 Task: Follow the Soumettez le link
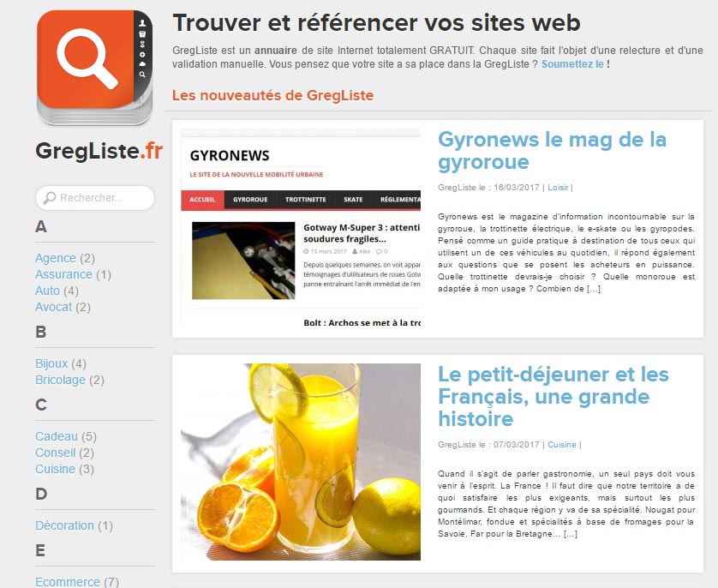[572, 64]
